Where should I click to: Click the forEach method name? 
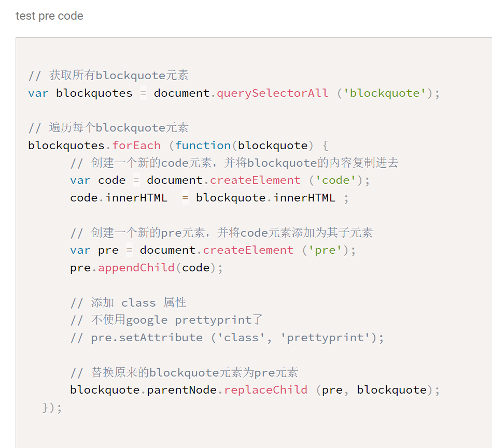click(136, 146)
